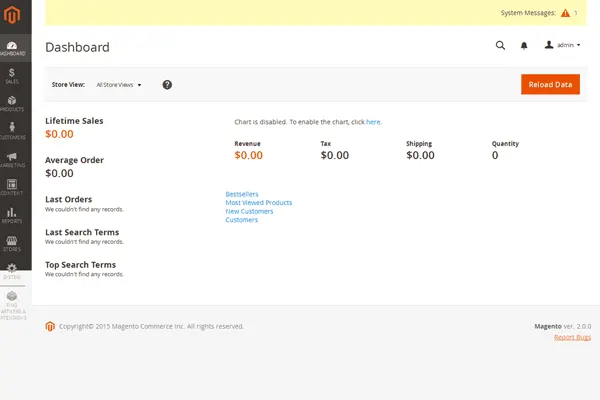The width and height of the screenshot is (600, 400).
Task: Open the Products menu in sidebar
Action: [x=12, y=103]
